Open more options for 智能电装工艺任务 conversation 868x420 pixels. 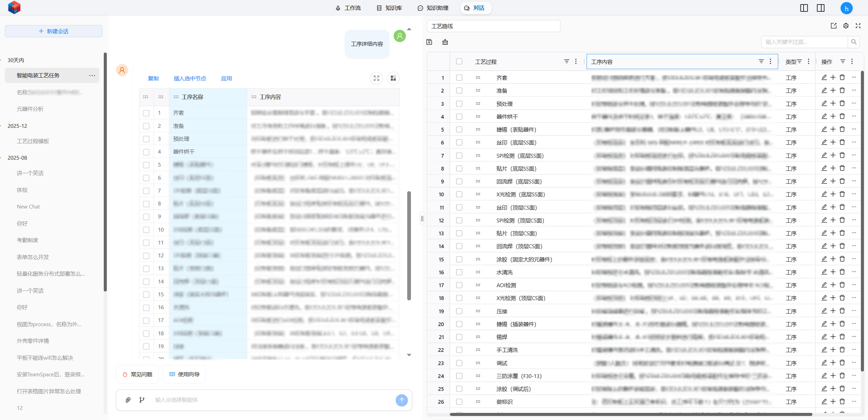pyautogui.click(x=92, y=75)
